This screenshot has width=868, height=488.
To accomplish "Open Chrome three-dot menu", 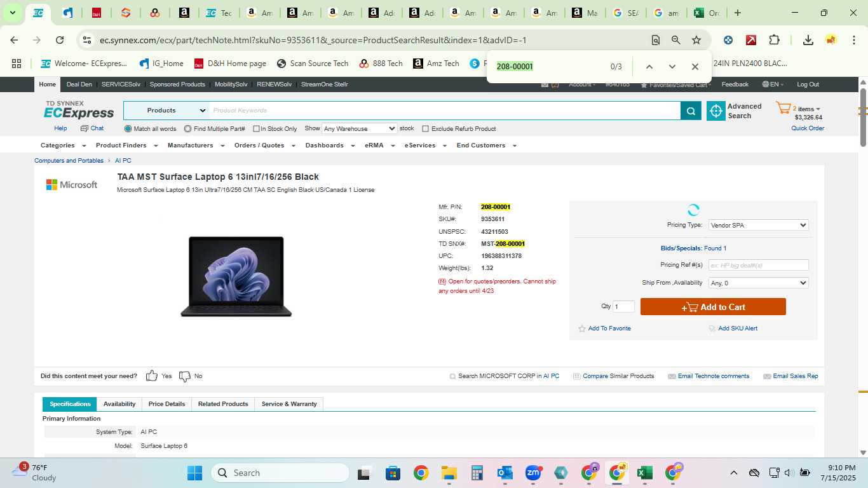I will pos(853,40).
